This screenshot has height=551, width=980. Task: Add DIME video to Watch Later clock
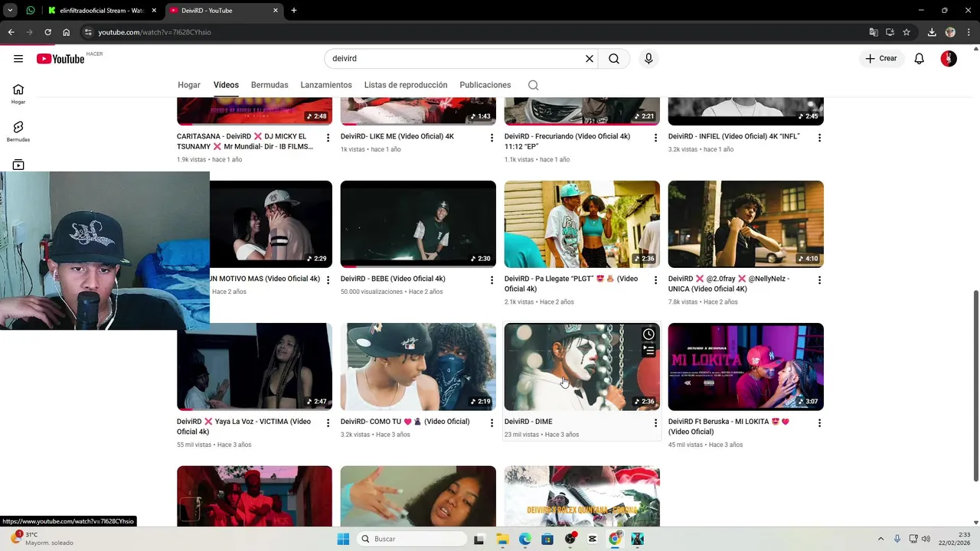(648, 334)
